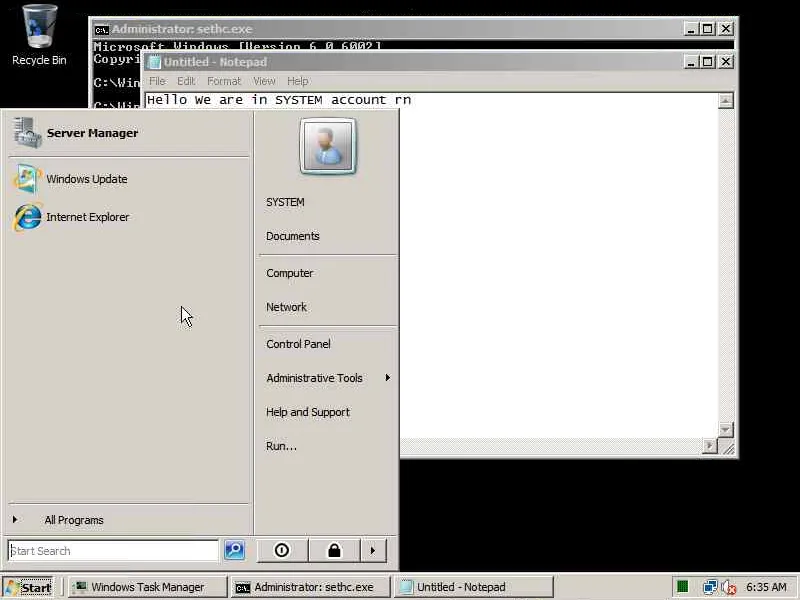Click the green Task Manager CPU tray icon
800x600 pixels.
(682, 587)
